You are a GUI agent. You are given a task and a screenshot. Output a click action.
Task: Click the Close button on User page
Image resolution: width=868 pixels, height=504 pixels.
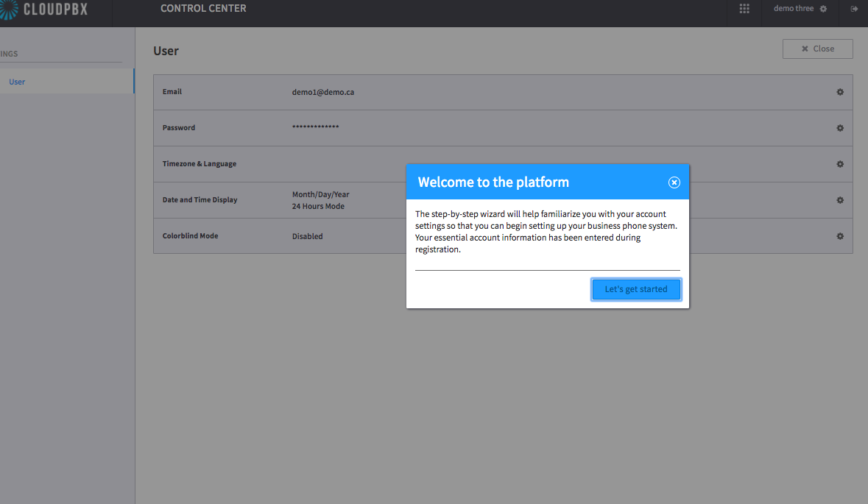(x=818, y=49)
